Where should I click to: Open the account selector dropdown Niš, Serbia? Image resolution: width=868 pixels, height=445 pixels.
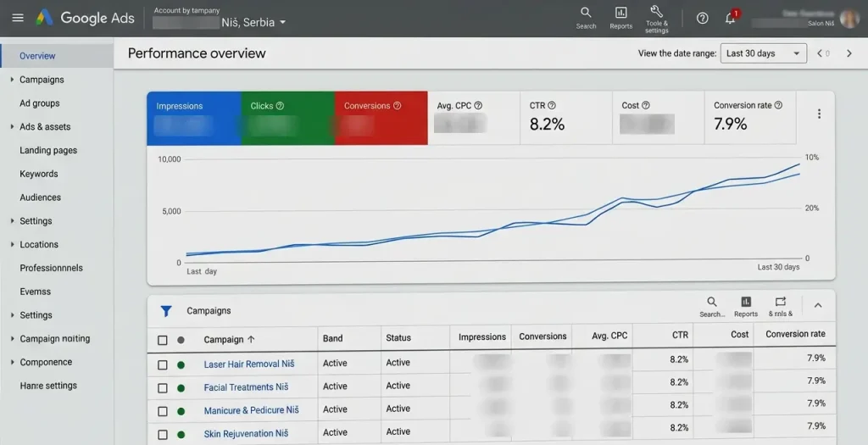(x=253, y=23)
